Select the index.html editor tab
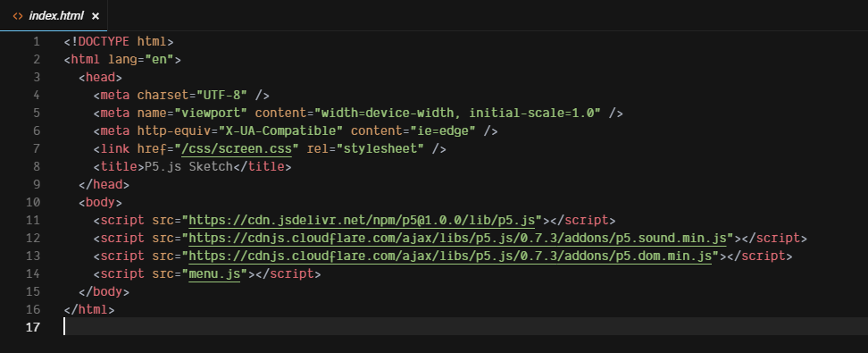The width and height of the screenshot is (868, 353). click(54, 15)
